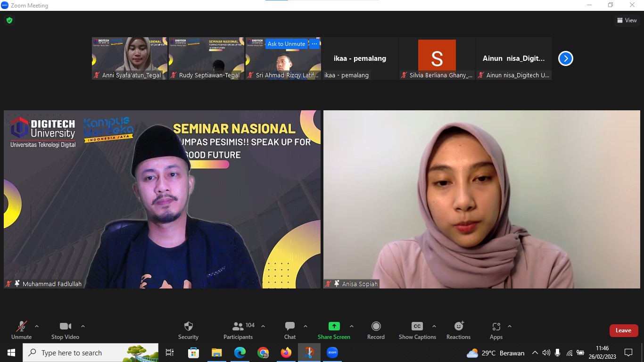
Task: Expand video options arrow beside Stop Video
Action: coord(83,326)
